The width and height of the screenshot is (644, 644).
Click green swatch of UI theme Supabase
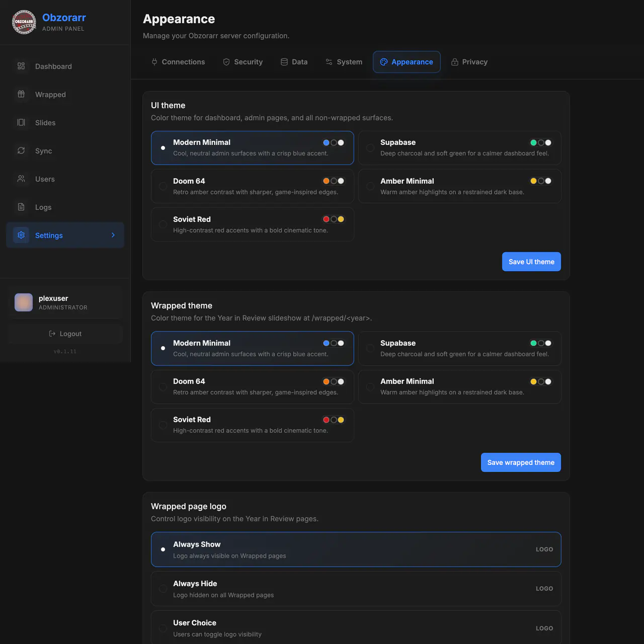click(x=533, y=142)
